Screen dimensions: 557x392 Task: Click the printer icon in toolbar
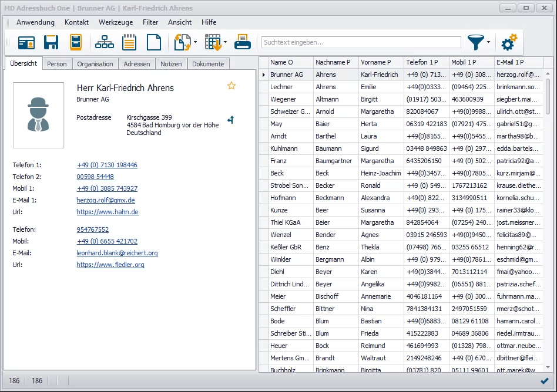coord(243,42)
